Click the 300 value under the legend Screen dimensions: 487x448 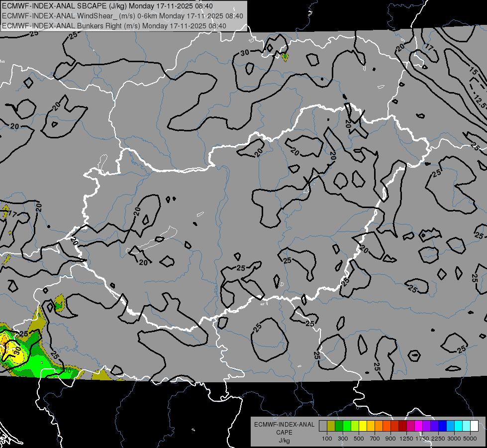tap(343, 439)
